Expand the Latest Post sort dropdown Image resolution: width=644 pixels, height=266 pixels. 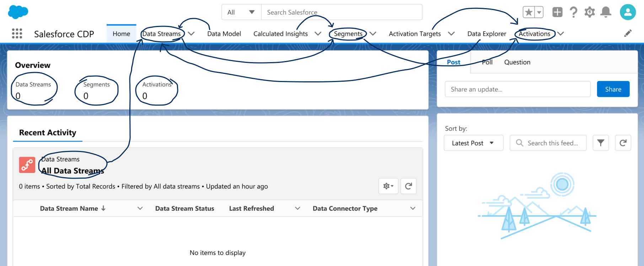tap(473, 143)
